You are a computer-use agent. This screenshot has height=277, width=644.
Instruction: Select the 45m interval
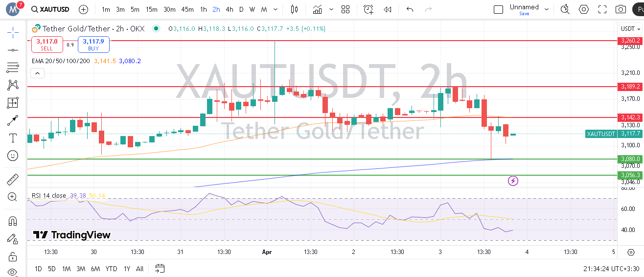pyautogui.click(x=187, y=9)
